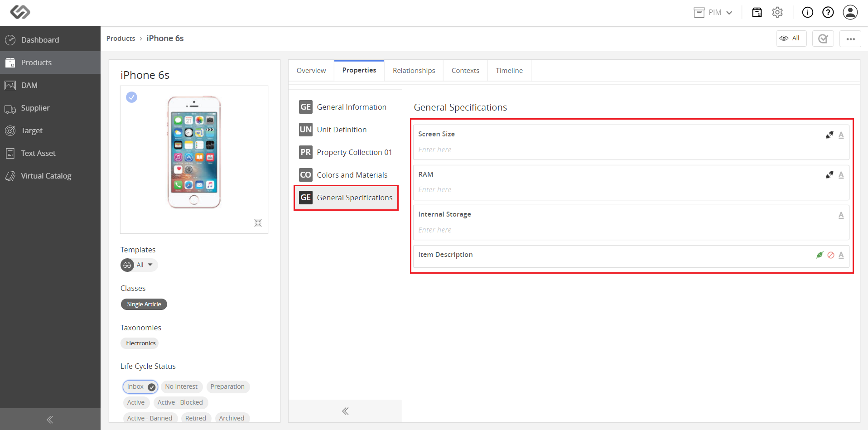The height and width of the screenshot is (430, 868).
Task: Toggle the Inbox life cycle status
Action: (x=140, y=387)
